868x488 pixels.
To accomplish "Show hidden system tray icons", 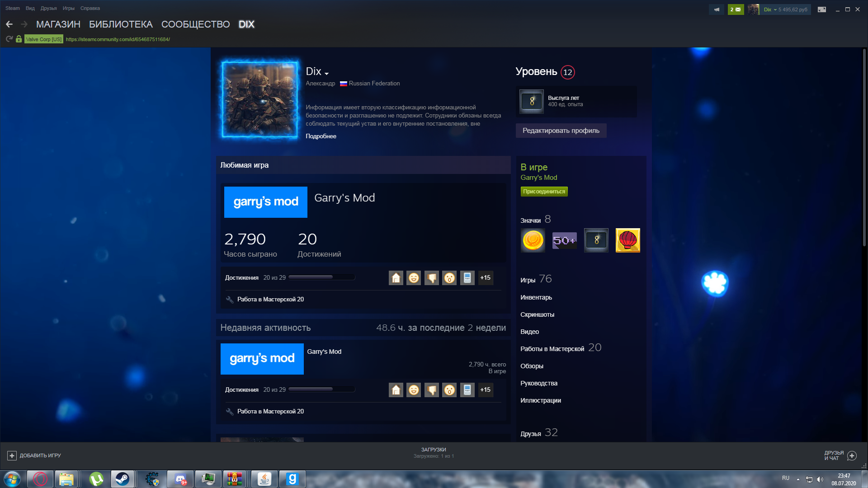I will coord(798,479).
